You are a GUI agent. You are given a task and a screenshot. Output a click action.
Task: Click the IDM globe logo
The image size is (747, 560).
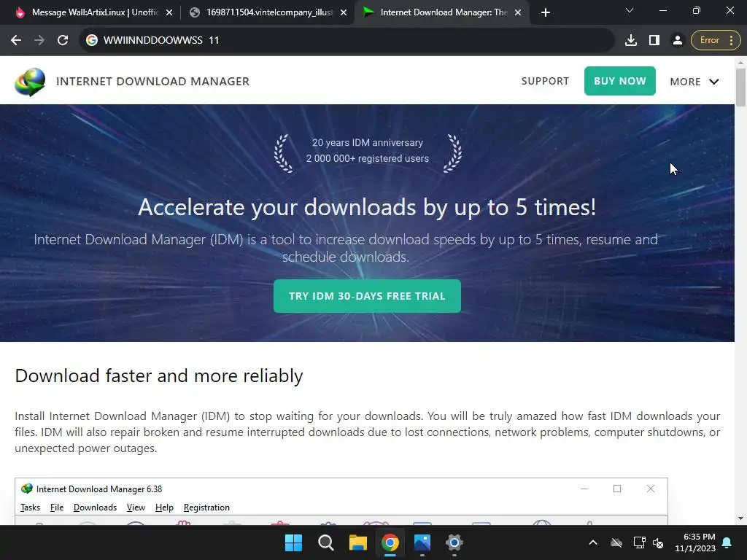[x=29, y=82]
